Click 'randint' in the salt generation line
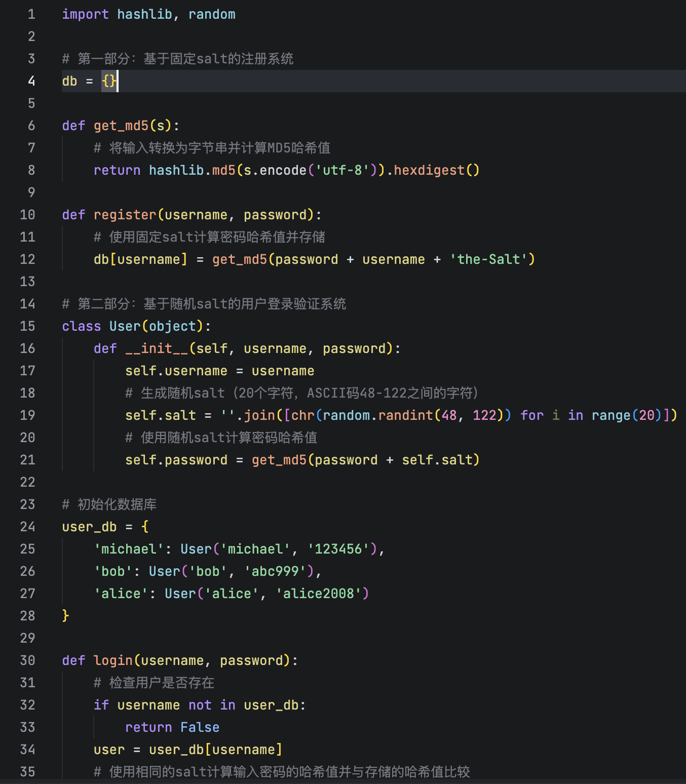 [406, 415]
